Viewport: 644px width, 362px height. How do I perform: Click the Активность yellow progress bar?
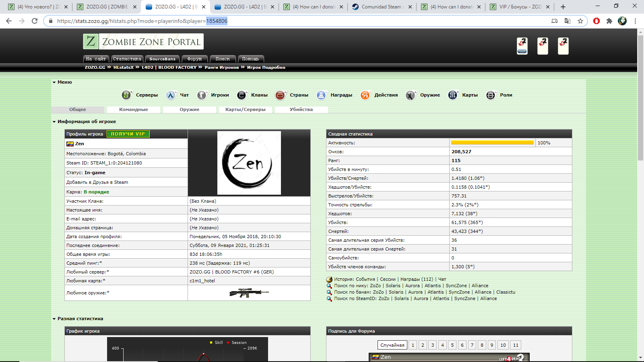pos(492,143)
